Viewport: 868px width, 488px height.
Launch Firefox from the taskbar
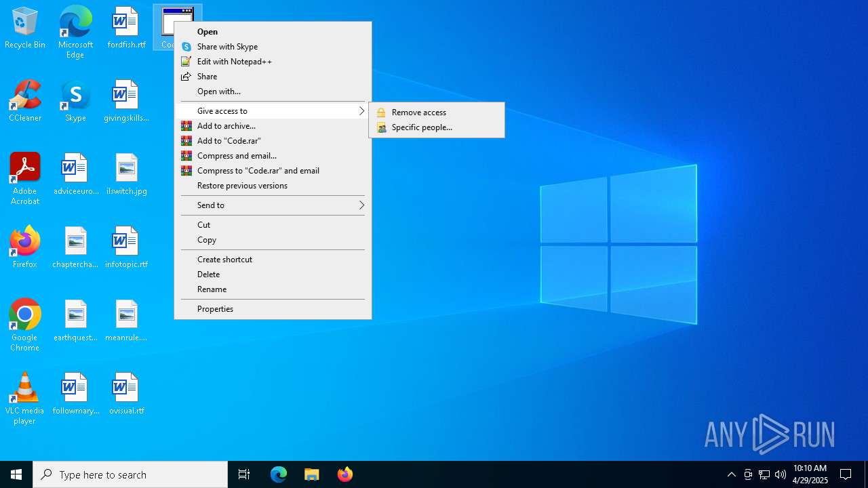(345, 474)
